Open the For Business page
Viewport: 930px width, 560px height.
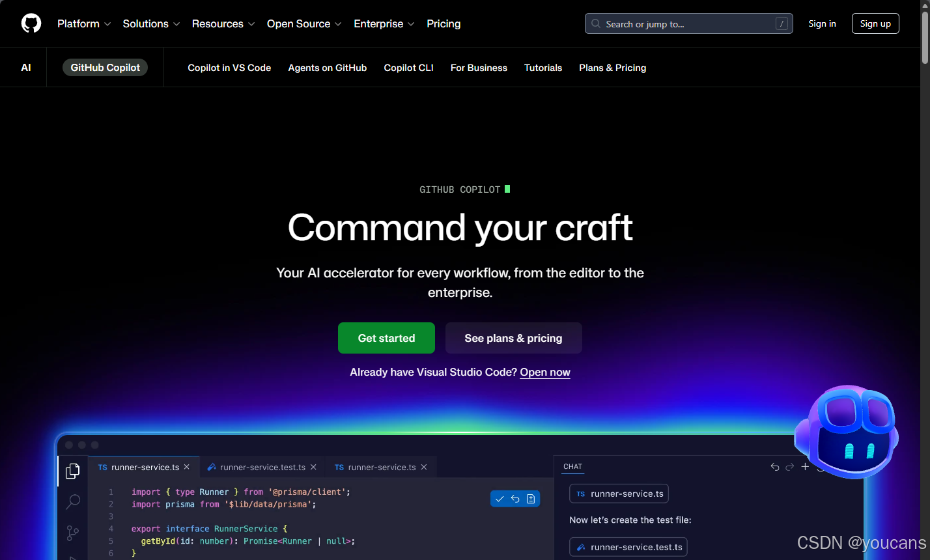click(479, 68)
